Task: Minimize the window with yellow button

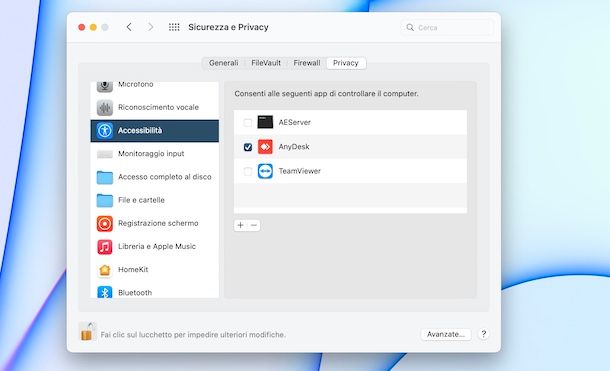Action: (93, 27)
